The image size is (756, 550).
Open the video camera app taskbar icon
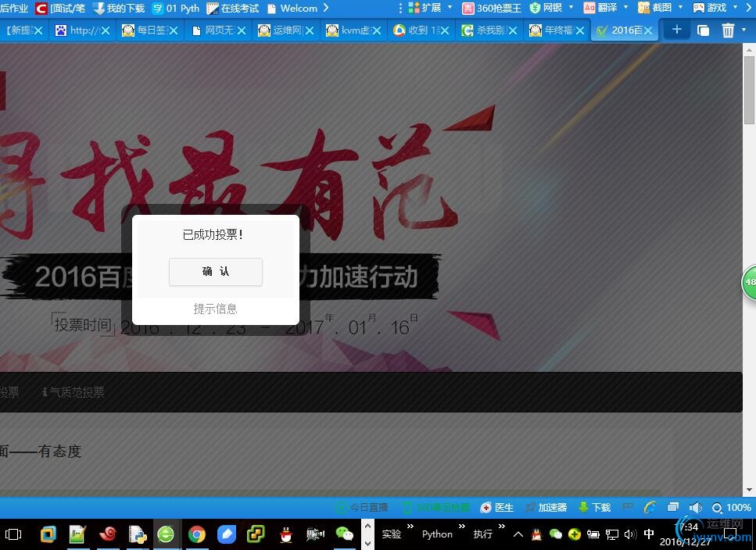(316, 534)
